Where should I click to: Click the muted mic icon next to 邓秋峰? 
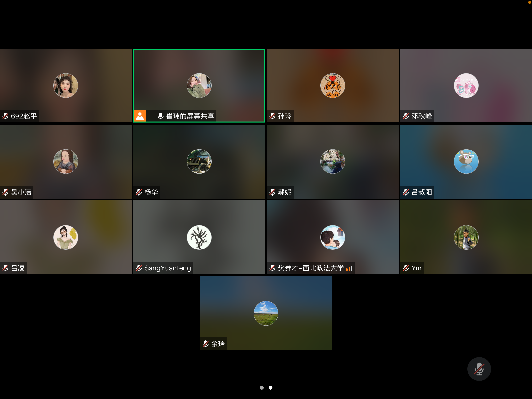[406, 116]
